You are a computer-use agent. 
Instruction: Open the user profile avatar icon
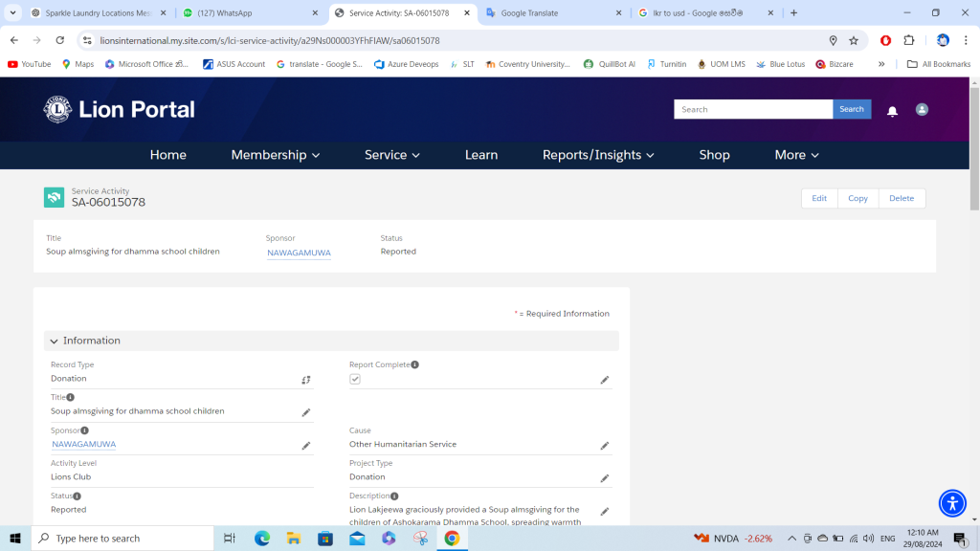(x=922, y=109)
